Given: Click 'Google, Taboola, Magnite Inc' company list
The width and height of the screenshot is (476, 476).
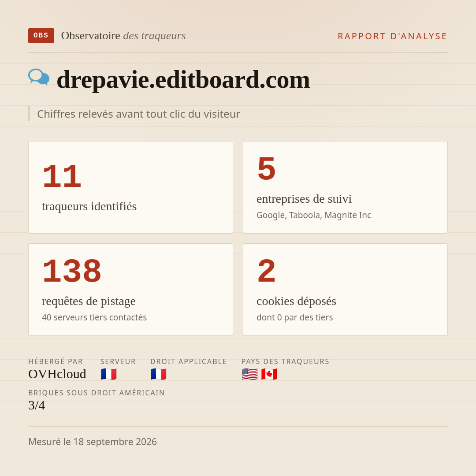Looking at the screenshot, I should coord(314,215).
